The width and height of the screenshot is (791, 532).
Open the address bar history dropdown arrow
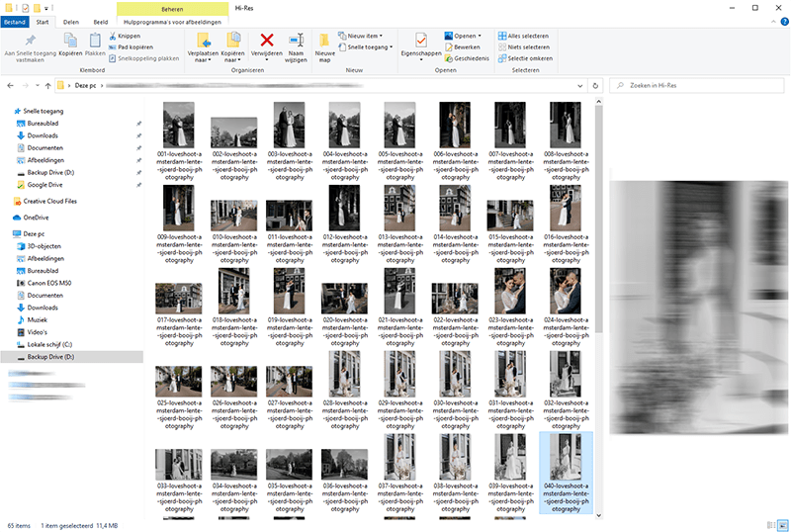point(580,86)
